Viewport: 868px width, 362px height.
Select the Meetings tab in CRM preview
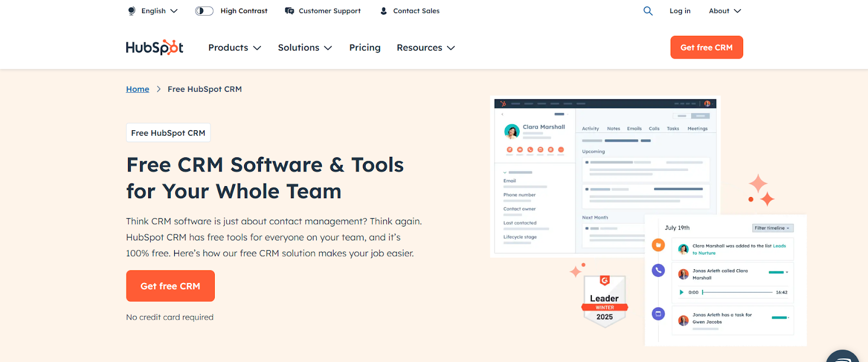click(x=697, y=129)
